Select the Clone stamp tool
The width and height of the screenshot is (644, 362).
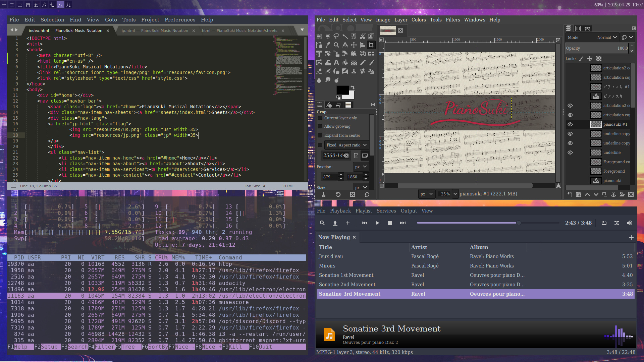tap(354, 71)
